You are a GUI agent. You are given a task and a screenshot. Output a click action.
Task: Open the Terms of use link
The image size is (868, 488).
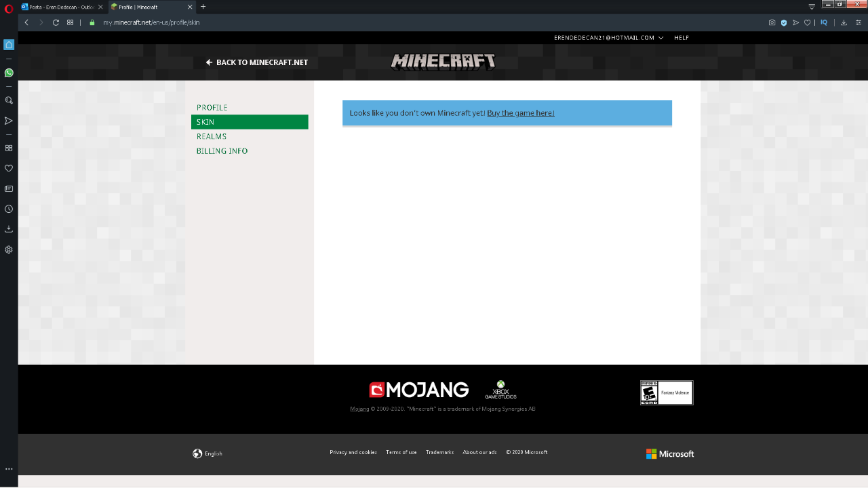point(401,452)
